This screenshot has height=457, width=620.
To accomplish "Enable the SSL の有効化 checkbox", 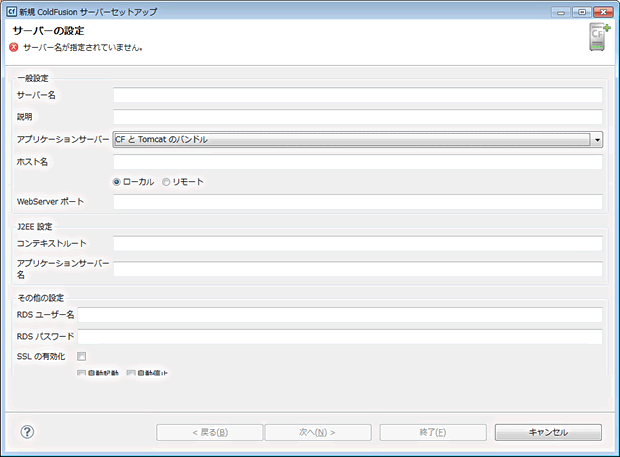I will click(81, 357).
